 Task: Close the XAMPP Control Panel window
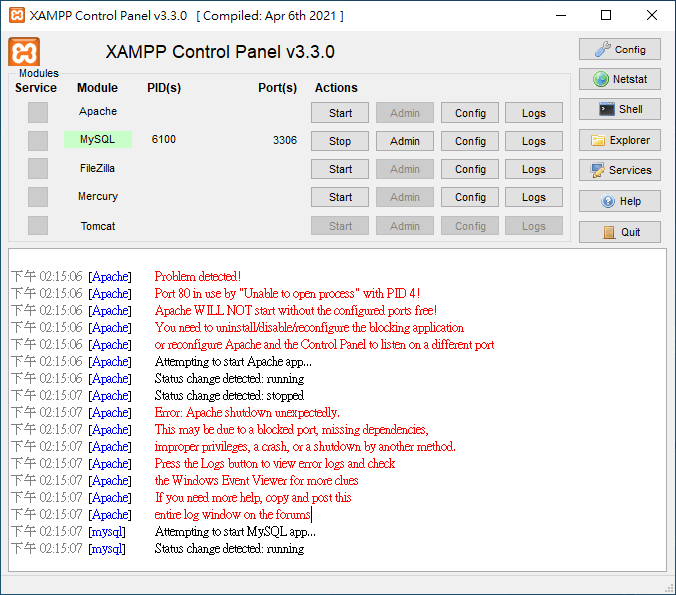tap(652, 16)
